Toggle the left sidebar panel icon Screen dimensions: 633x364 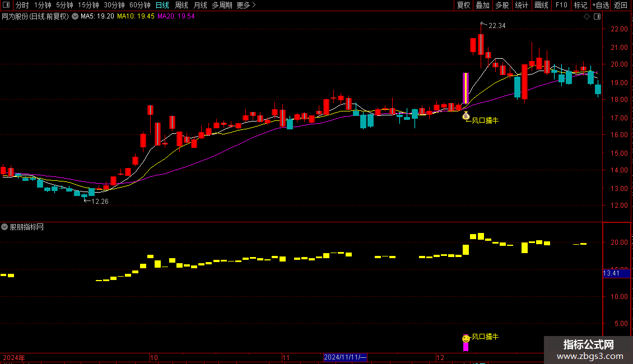tap(6, 5)
